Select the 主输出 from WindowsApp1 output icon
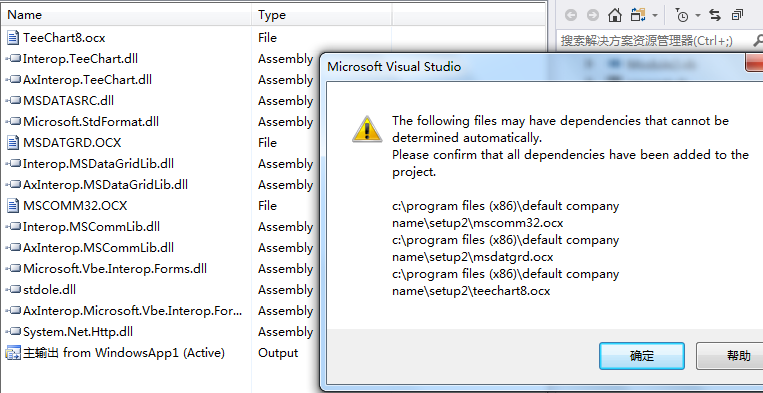The width and height of the screenshot is (763, 393). (13, 353)
